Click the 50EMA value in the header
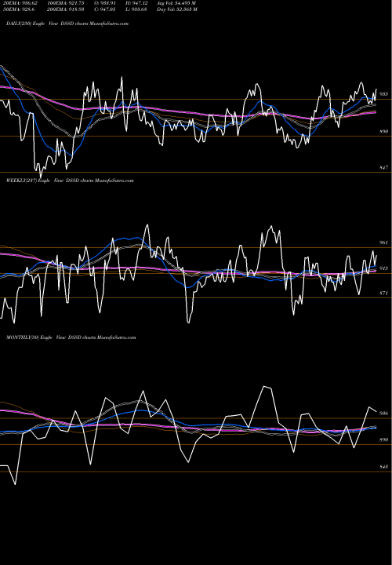Viewport: 392px width, 565px height. pyautogui.click(x=19, y=9)
